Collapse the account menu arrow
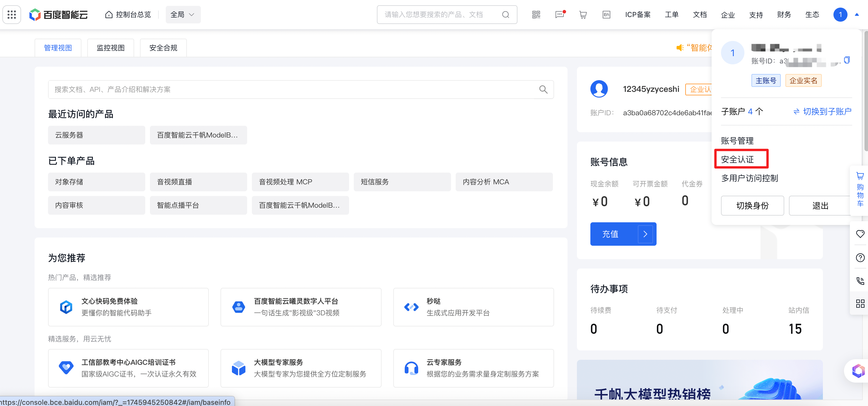The width and height of the screenshot is (868, 406). tap(857, 14)
